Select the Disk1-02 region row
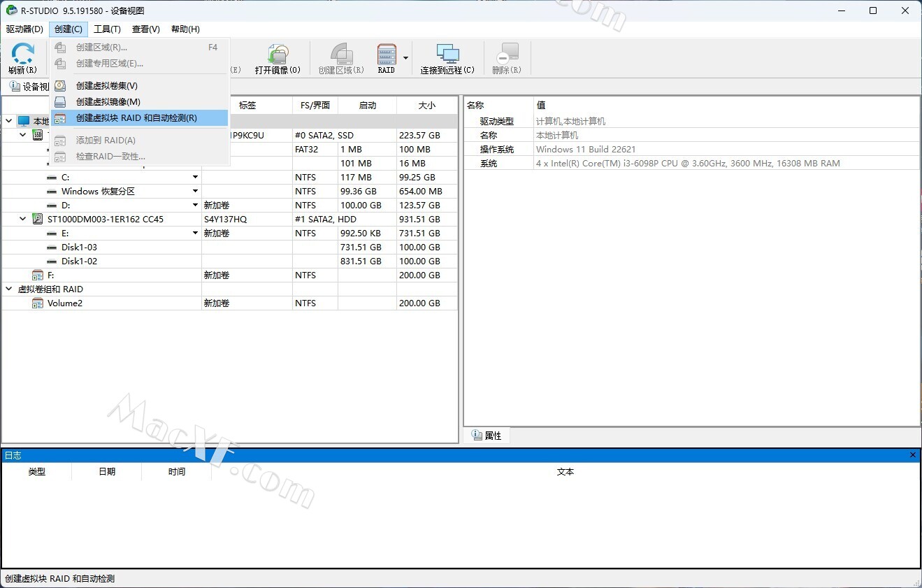Screen dimensions: 922x588 (x=229, y=261)
